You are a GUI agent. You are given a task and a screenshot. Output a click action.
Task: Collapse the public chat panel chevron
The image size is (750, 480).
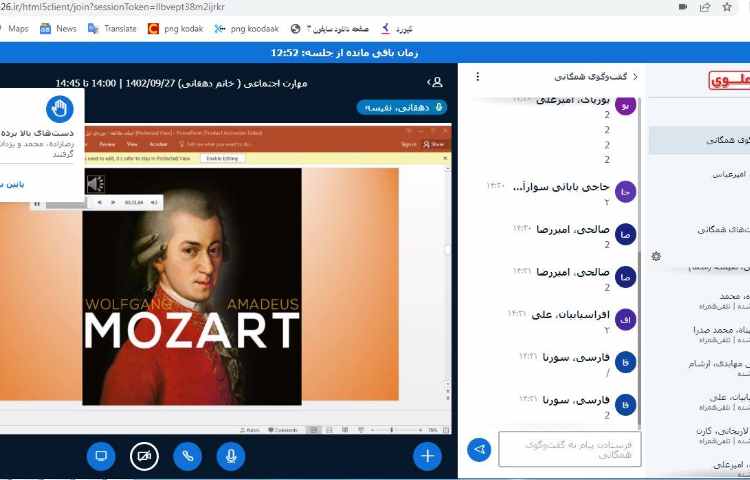[x=635, y=76]
